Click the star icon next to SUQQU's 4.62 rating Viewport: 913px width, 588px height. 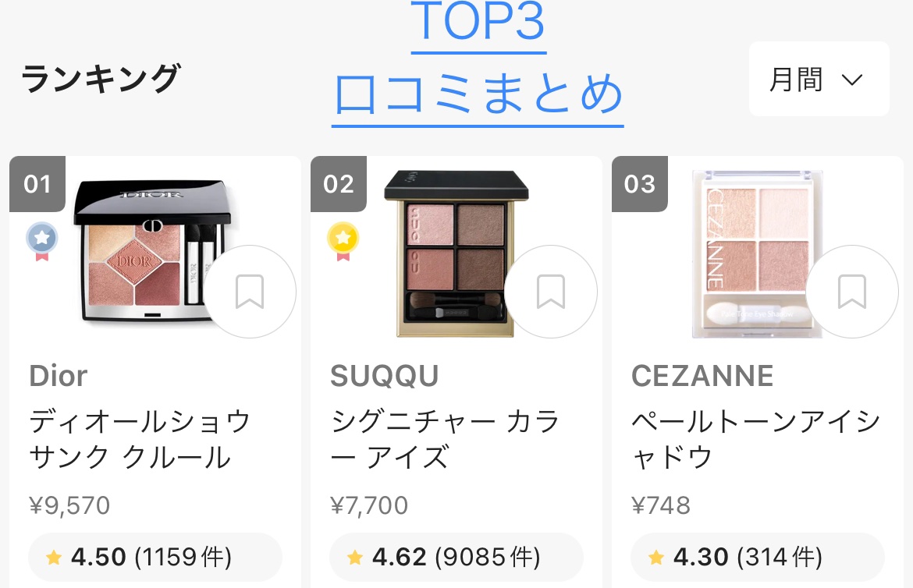coord(356,557)
